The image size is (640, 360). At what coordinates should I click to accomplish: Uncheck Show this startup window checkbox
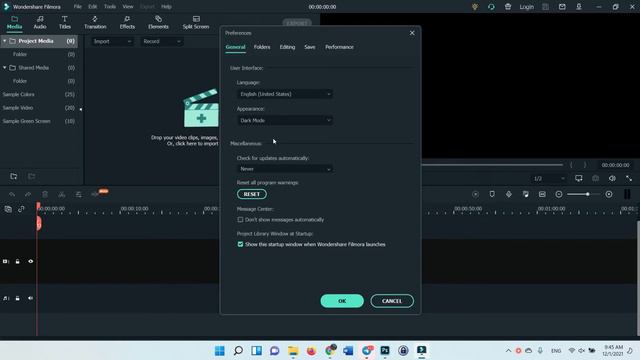[x=240, y=244]
